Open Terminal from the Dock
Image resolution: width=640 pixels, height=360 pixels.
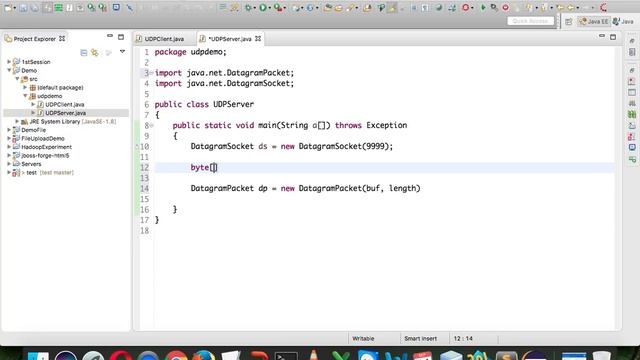pyautogui.click(x=286, y=356)
